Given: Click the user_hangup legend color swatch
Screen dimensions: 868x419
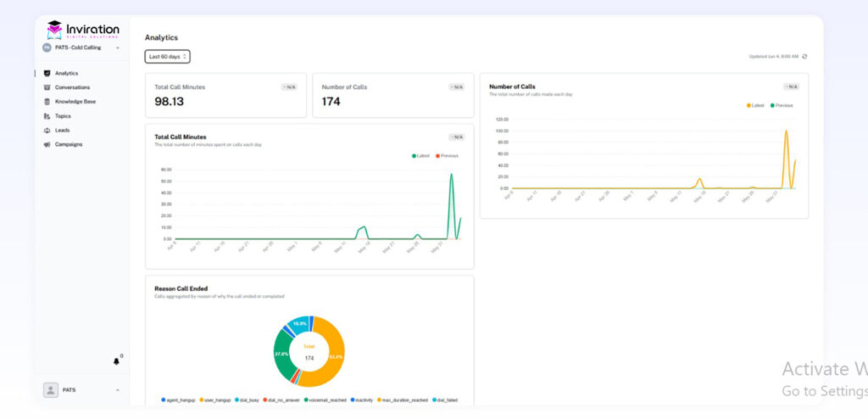Looking at the screenshot, I should click(201, 400).
